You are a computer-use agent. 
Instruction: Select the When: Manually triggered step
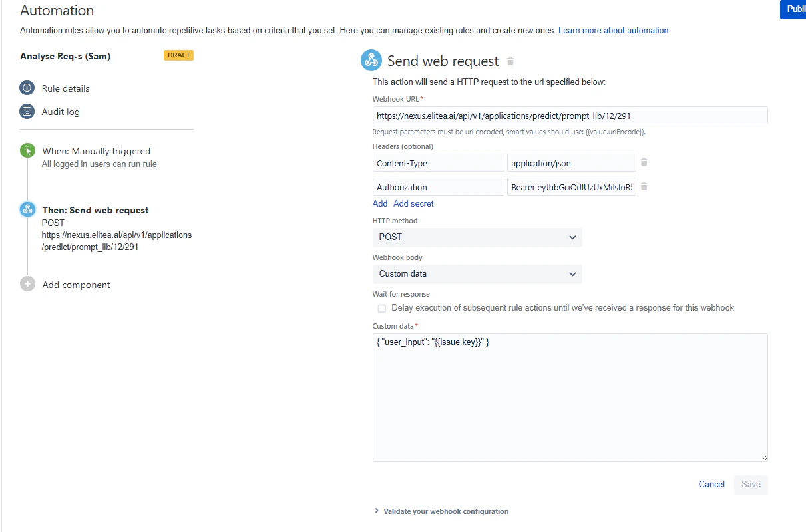point(96,151)
